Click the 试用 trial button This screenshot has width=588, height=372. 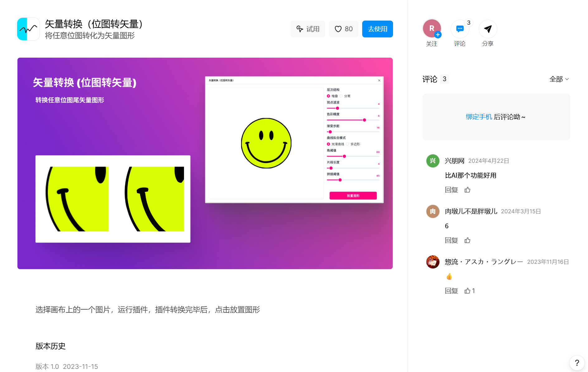[x=308, y=29]
